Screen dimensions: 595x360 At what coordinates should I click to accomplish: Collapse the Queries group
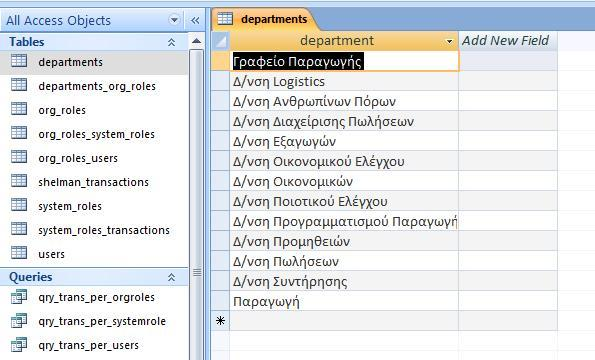point(172,277)
